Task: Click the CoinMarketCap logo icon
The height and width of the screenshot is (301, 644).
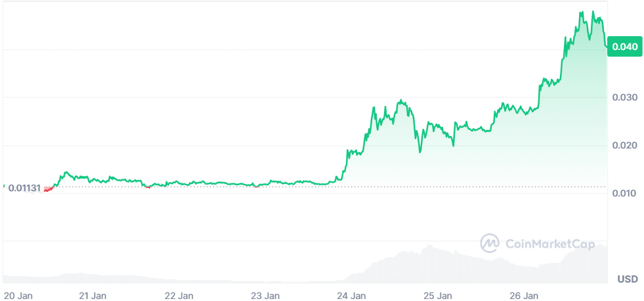Action: pyautogui.click(x=490, y=243)
